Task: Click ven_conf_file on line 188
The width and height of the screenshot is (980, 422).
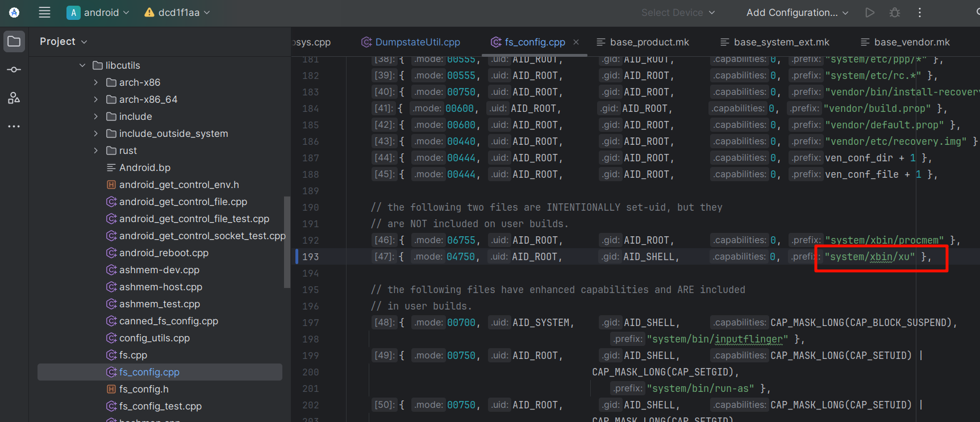Action: click(861, 174)
